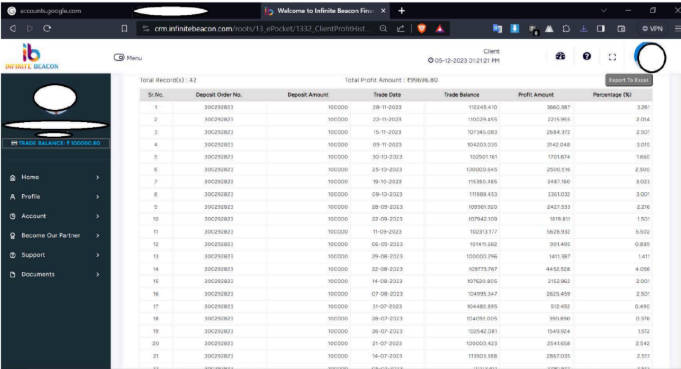
Task: Toggle the sidebar Menu icon
Action: click(x=119, y=57)
